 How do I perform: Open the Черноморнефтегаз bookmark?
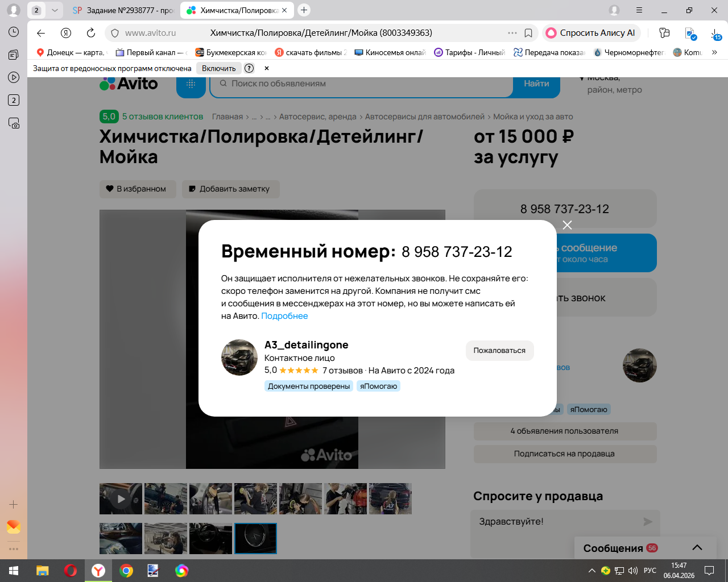point(629,52)
